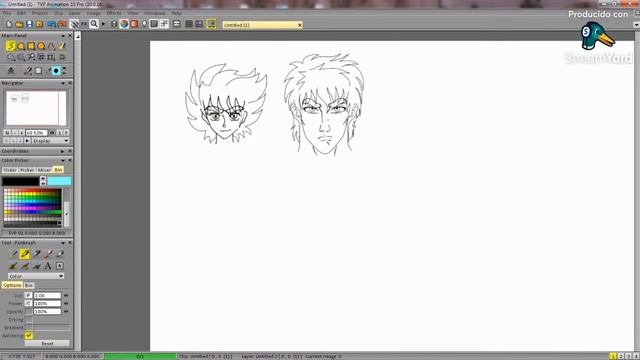Image resolution: width=640 pixels, height=360 pixels.
Task: Open the Effects menu
Action: 114,13
